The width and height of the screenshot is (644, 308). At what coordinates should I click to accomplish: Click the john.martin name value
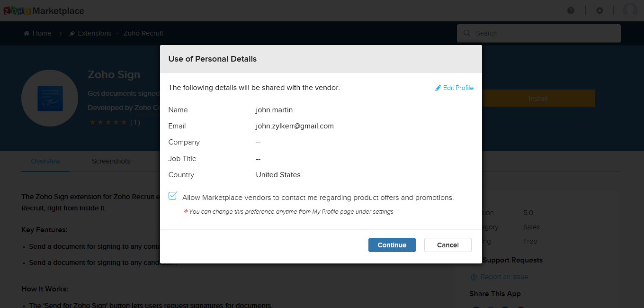[x=274, y=110]
